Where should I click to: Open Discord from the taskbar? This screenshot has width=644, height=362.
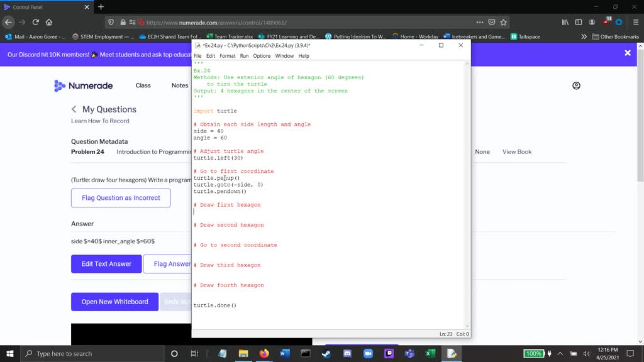tap(347, 353)
